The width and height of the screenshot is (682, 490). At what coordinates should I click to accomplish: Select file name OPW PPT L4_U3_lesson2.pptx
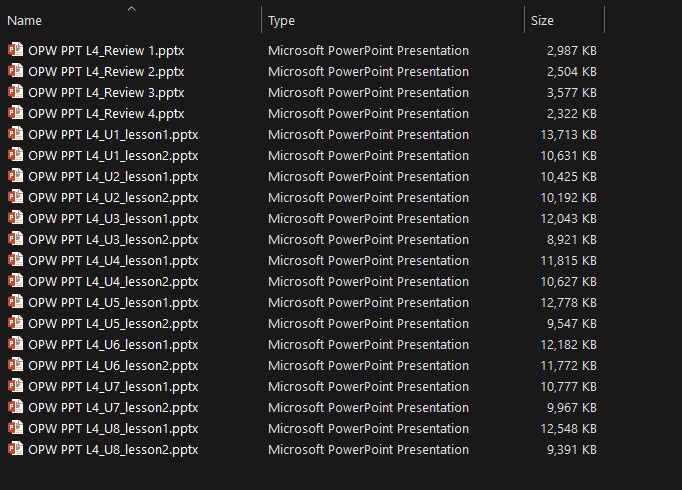(113, 240)
